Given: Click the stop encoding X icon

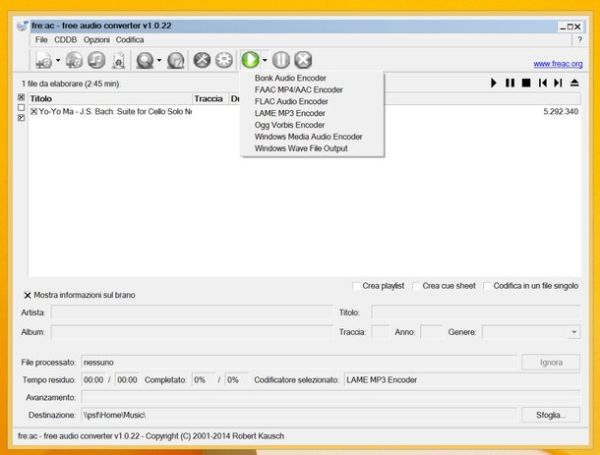Looking at the screenshot, I should click(303, 61).
